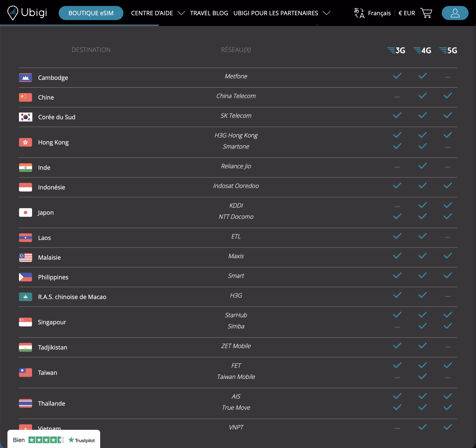Select the 5G network column icon
This screenshot has width=476, height=448.
click(448, 50)
